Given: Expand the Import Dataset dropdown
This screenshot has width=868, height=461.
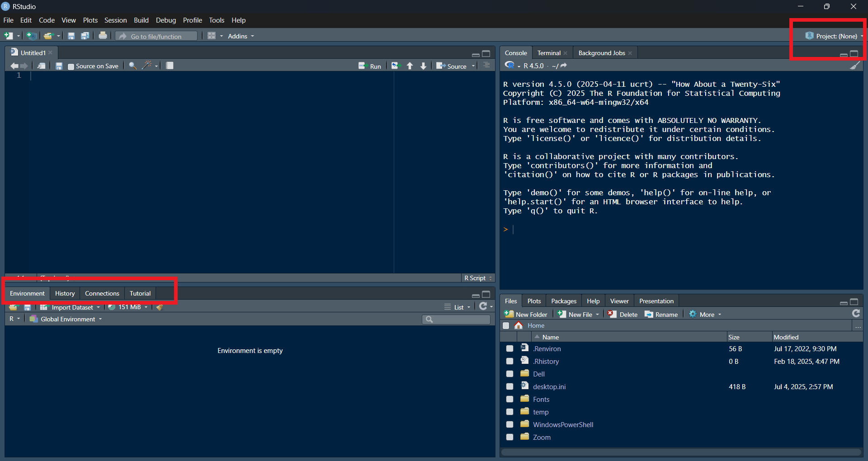Looking at the screenshot, I should [x=70, y=307].
